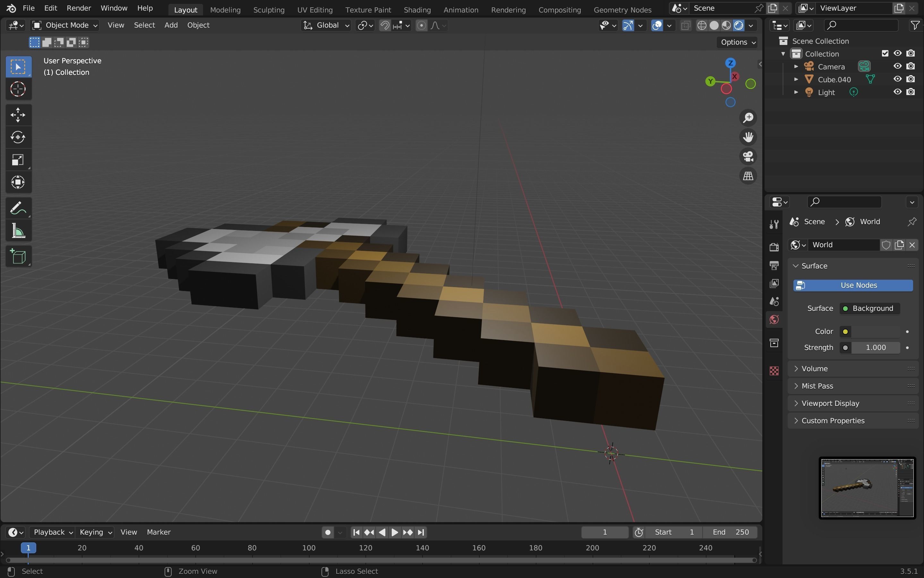Open the Output properties tab
The height and width of the screenshot is (578, 924).
tap(774, 265)
